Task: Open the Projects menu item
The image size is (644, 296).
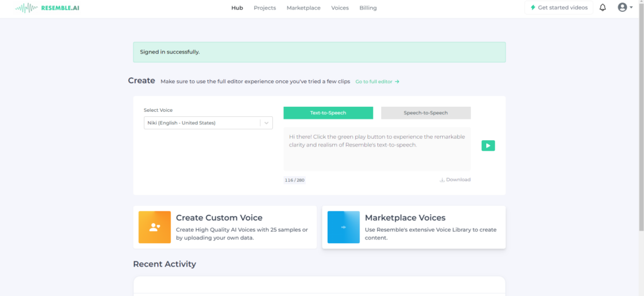Action: coord(265,8)
